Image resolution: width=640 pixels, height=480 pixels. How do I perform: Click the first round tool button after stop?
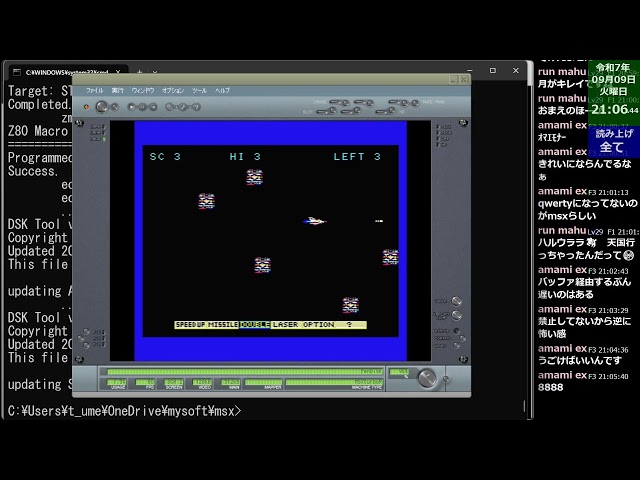169,107
